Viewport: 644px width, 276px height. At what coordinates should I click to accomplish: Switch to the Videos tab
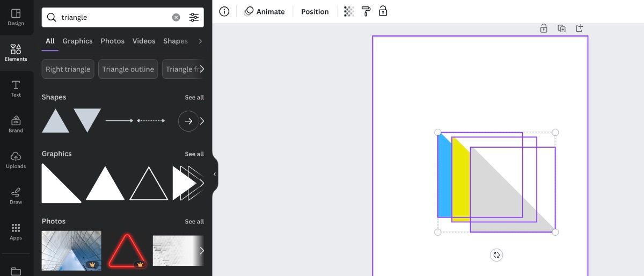[144, 41]
